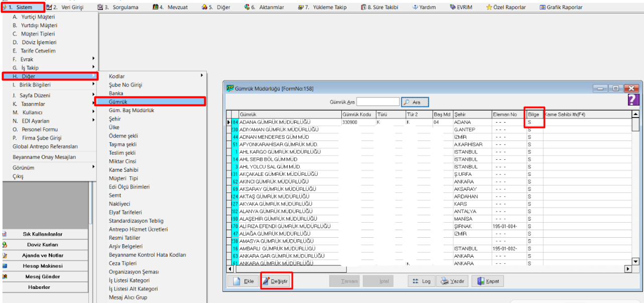Open Döviz Kurları from the sidebar
Screen dimensions: 644x303
pyautogui.click(x=43, y=245)
